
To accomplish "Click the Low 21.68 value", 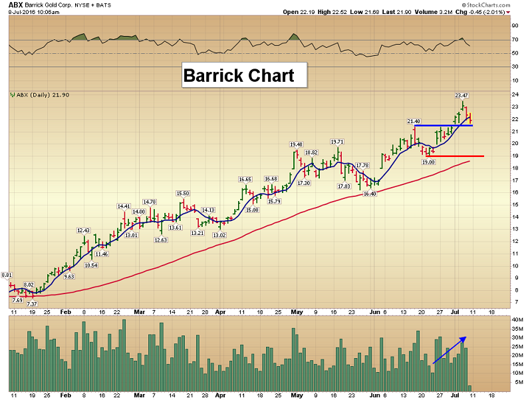I will (364, 12).
